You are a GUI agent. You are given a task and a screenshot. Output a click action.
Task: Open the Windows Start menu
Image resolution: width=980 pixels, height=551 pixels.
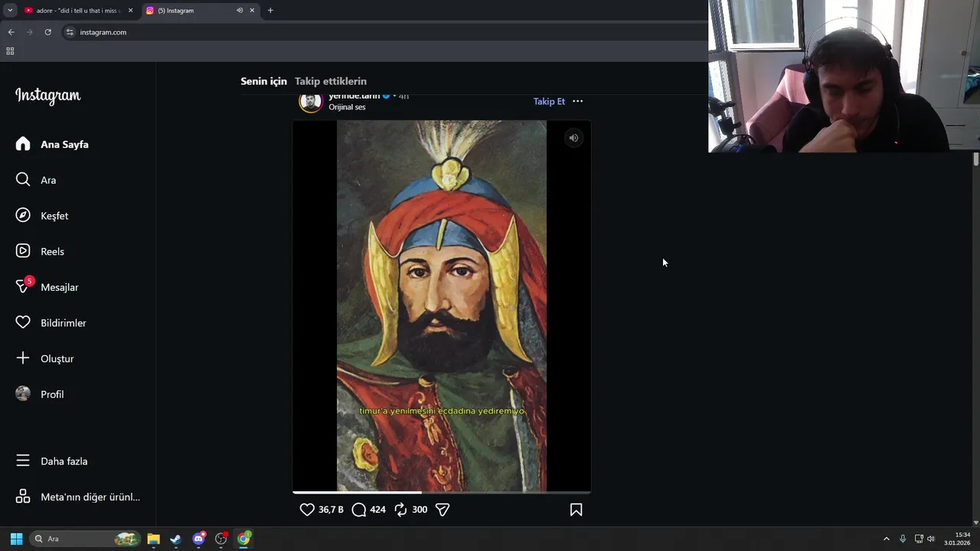click(16, 539)
